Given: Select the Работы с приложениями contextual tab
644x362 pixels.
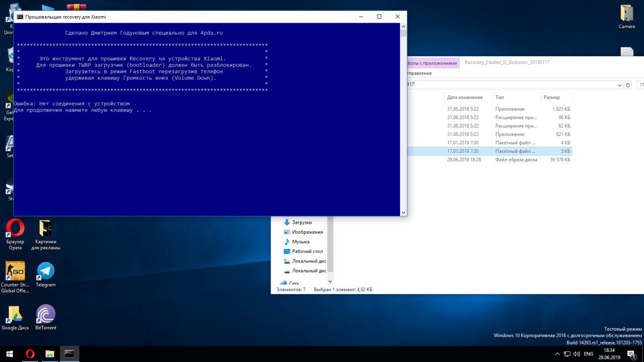Looking at the screenshot, I should click(x=433, y=63).
